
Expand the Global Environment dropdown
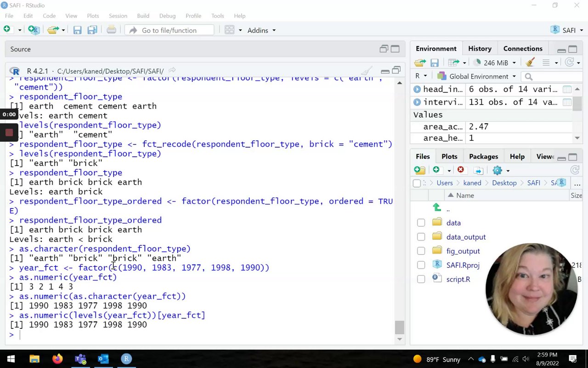(478, 76)
